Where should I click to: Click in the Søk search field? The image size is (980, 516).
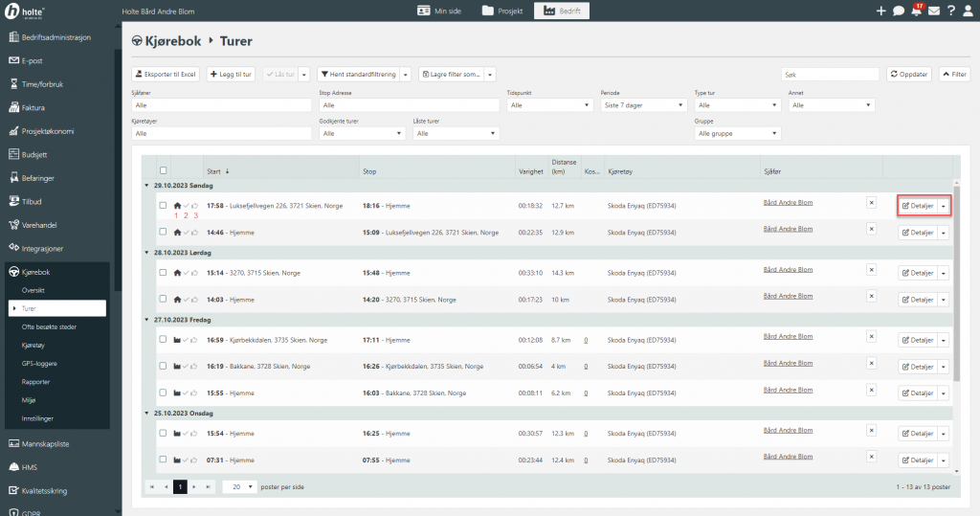click(x=829, y=74)
